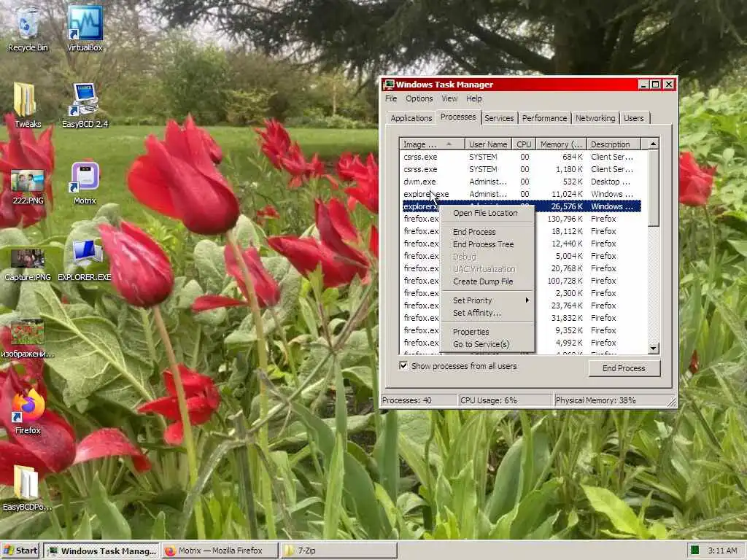Viewport: 747px width, 560px height.
Task: Choose Open File Location from context menu
Action: click(487, 213)
